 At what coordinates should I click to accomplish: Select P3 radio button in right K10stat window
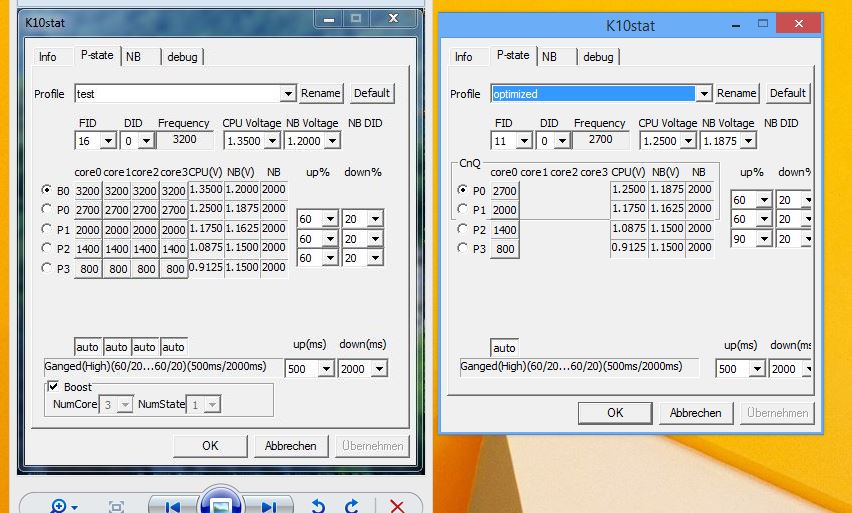click(x=462, y=248)
